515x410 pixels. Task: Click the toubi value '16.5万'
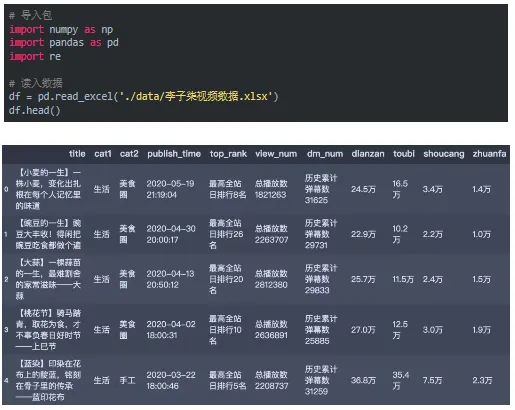tap(400, 189)
